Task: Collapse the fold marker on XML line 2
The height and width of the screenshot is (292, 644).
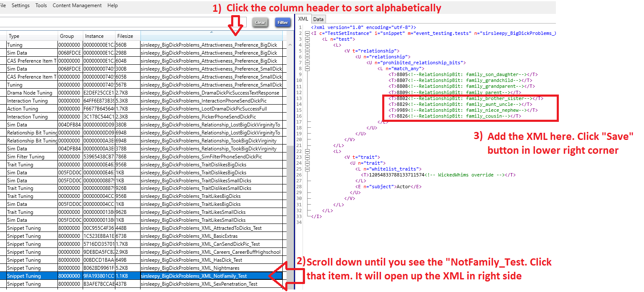Action: coord(308,33)
